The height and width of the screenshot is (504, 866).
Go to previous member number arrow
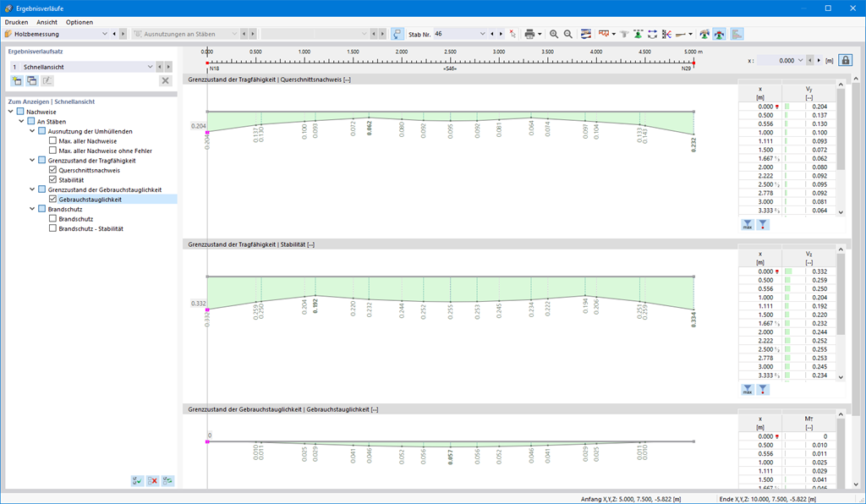click(x=492, y=34)
